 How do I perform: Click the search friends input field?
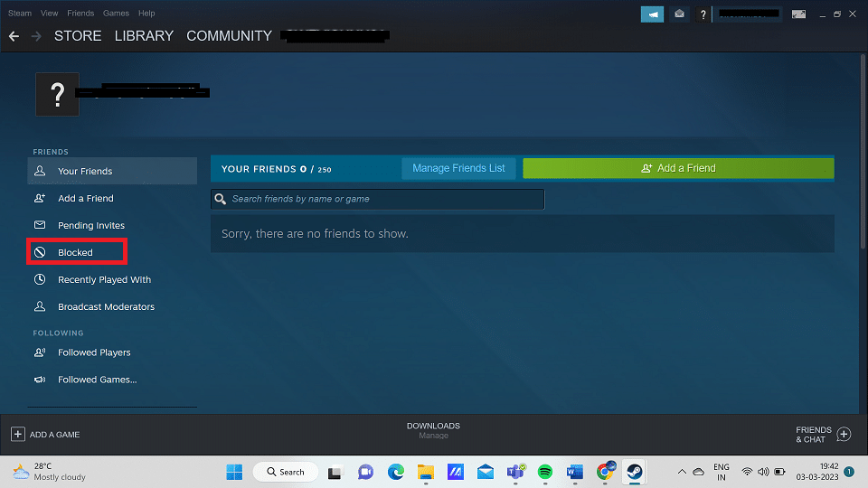378,199
